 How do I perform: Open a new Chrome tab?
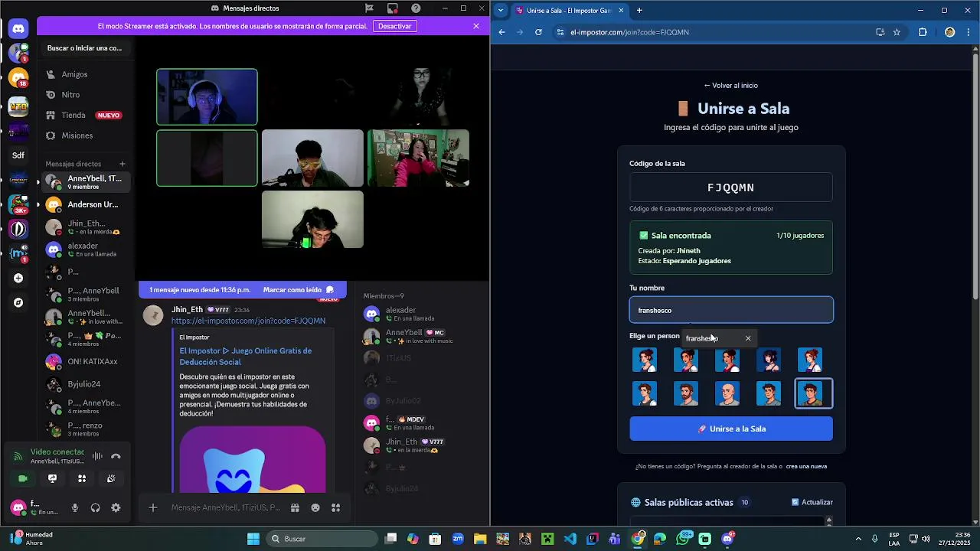pos(639,11)
